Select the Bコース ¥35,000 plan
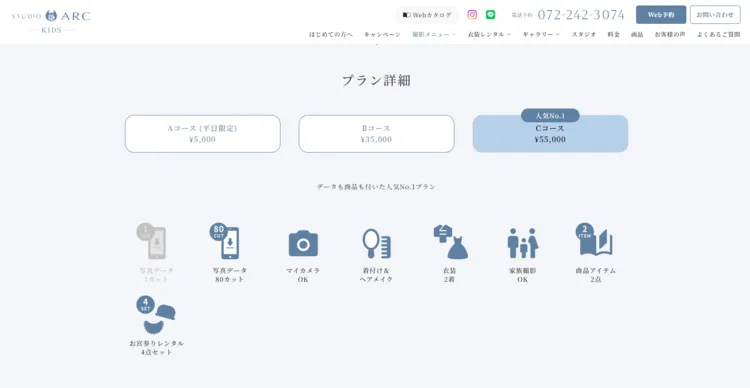 click(x=376, y=134)
